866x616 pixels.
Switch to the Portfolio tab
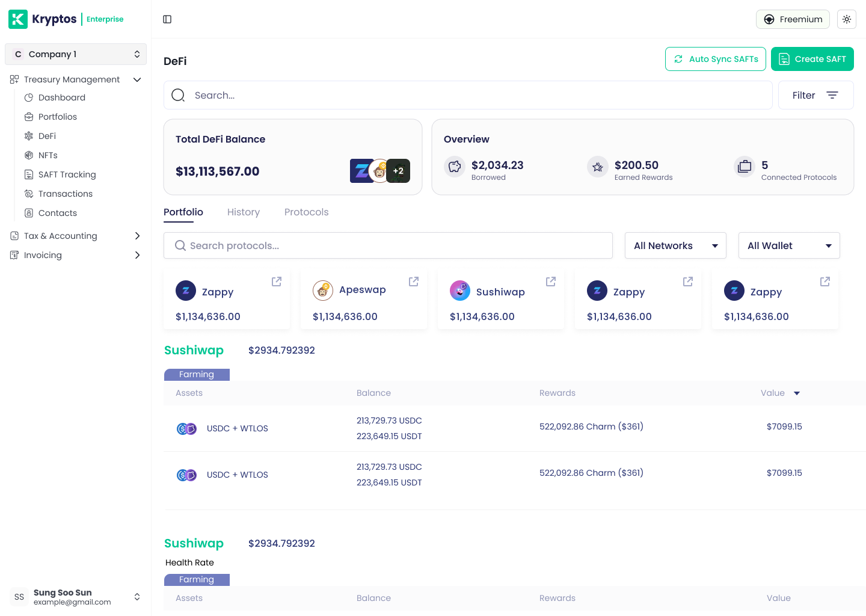click(x=183, y=212)
